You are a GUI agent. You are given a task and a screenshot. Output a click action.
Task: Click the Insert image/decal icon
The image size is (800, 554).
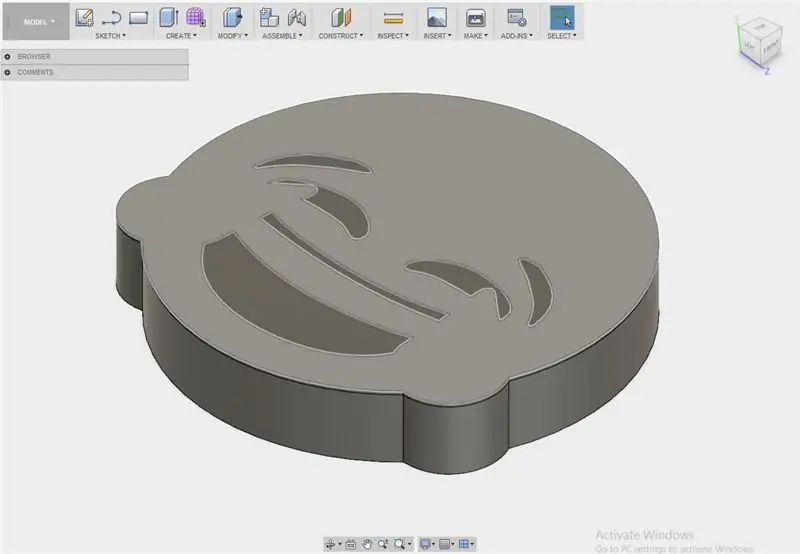point(437,17)
